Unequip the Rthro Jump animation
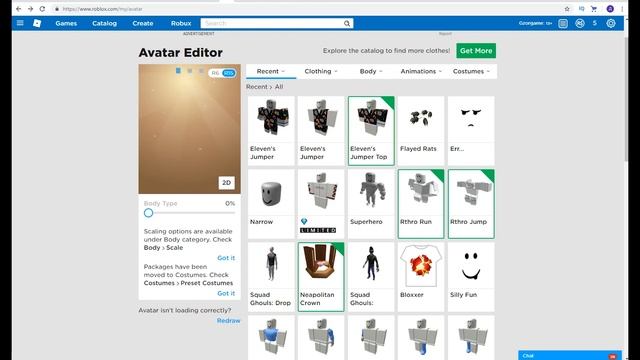Viewport: 640px width, 360px height. [471, 204]
